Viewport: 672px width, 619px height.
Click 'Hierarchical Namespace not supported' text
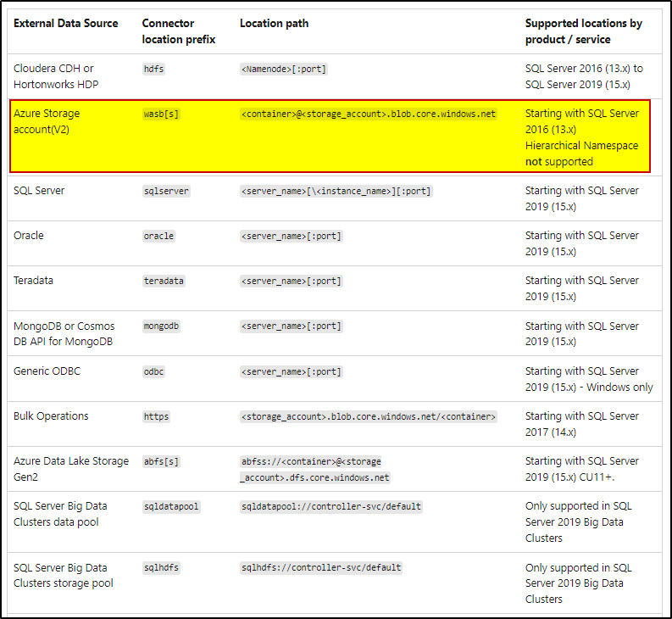[581, 153]
